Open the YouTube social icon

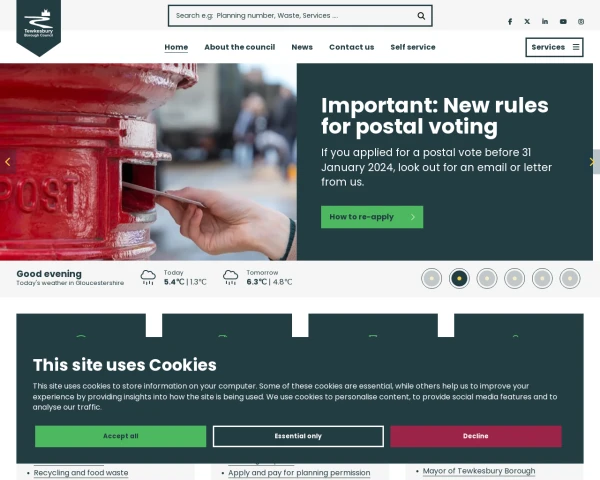563,22
